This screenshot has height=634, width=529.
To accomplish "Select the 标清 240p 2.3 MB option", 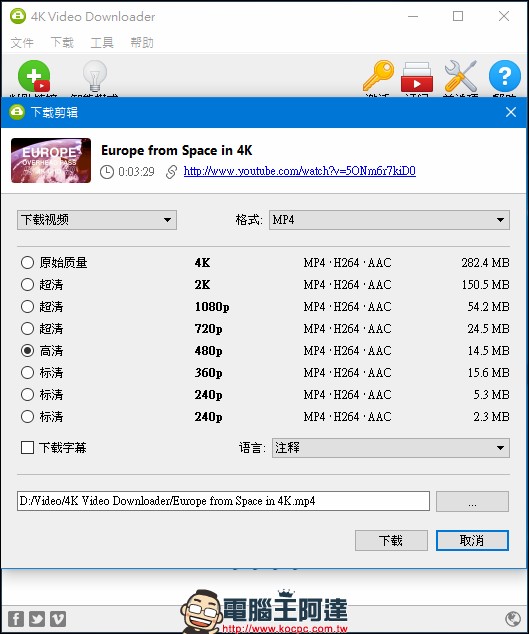I will pos(27,416).
